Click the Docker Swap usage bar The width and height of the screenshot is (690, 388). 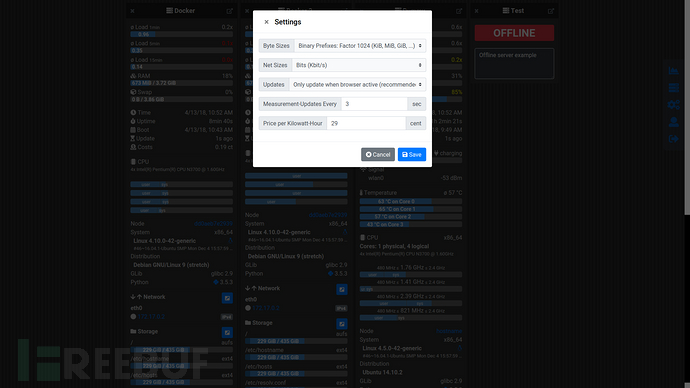coord(181,99)
